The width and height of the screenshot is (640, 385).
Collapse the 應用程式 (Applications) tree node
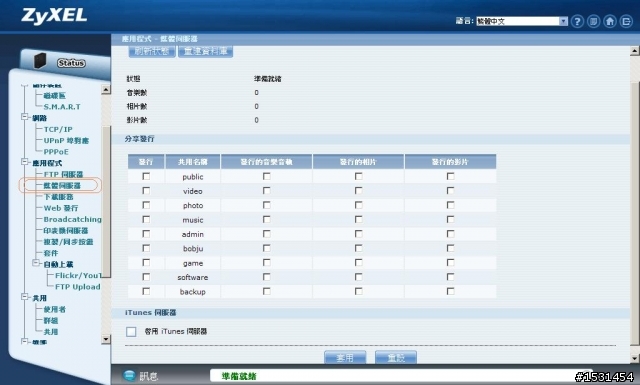pyautogui.click(x=24, y=162)
